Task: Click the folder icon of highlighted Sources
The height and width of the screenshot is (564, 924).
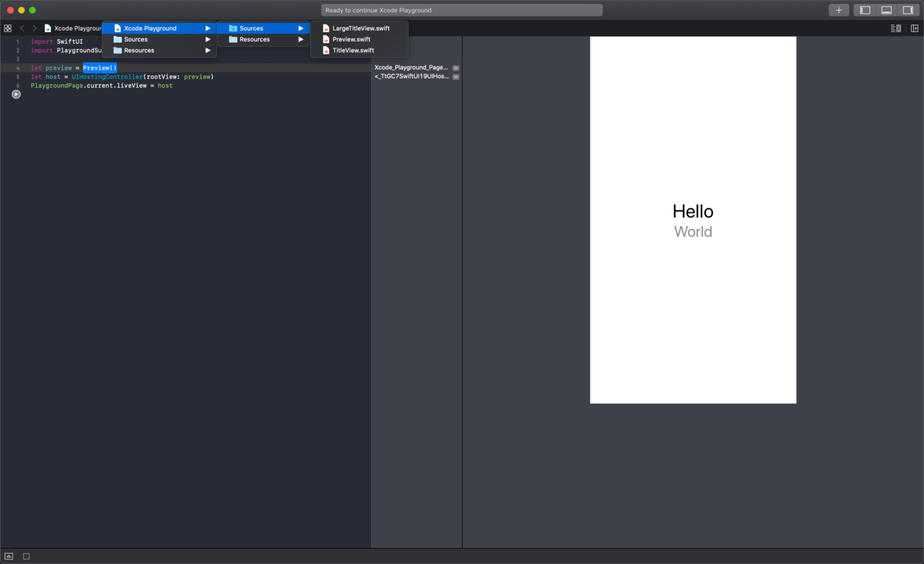Action: pyautogui.click(x=233, y=28)
